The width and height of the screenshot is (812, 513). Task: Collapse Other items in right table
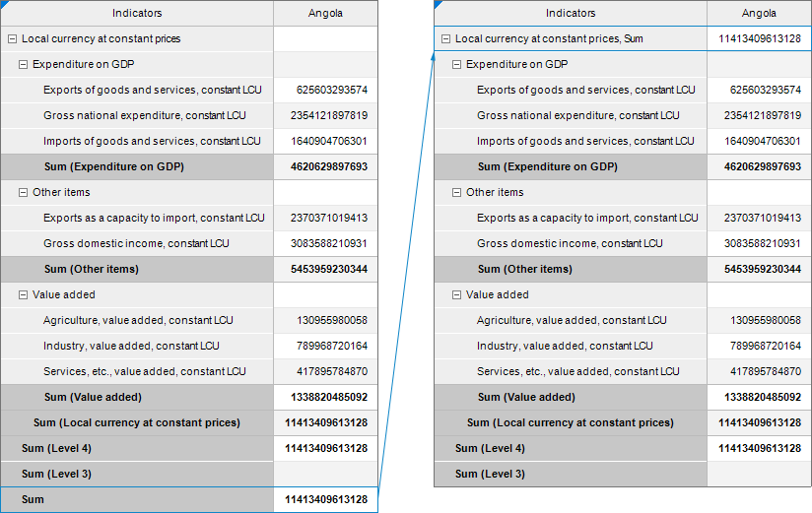pos(456,193)
